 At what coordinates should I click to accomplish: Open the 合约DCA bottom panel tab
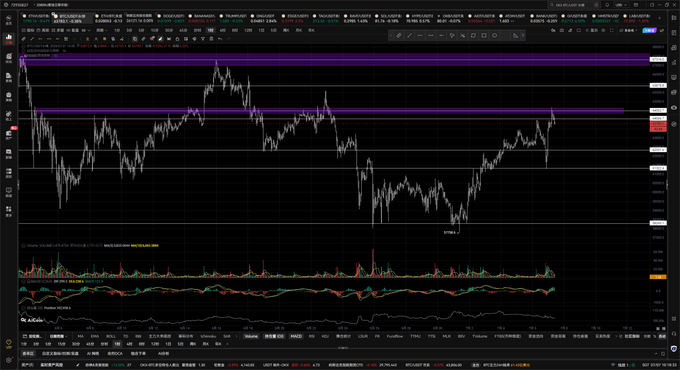[x=115, y=354]
